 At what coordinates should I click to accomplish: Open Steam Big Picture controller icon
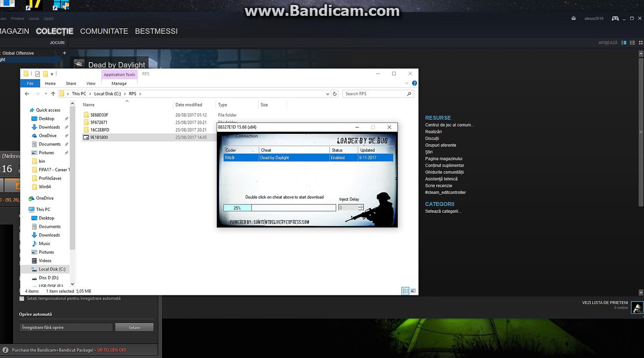(x=615, y=18)
